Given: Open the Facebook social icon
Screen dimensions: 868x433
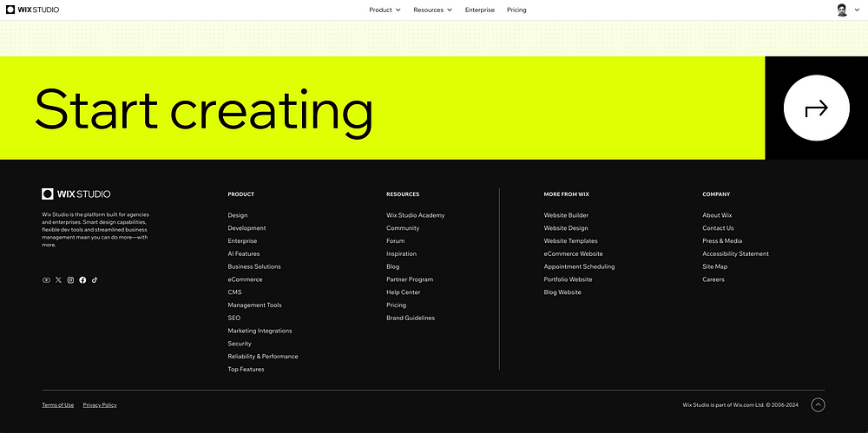Looking at the screenshot, I should click(x=82, y=280).
